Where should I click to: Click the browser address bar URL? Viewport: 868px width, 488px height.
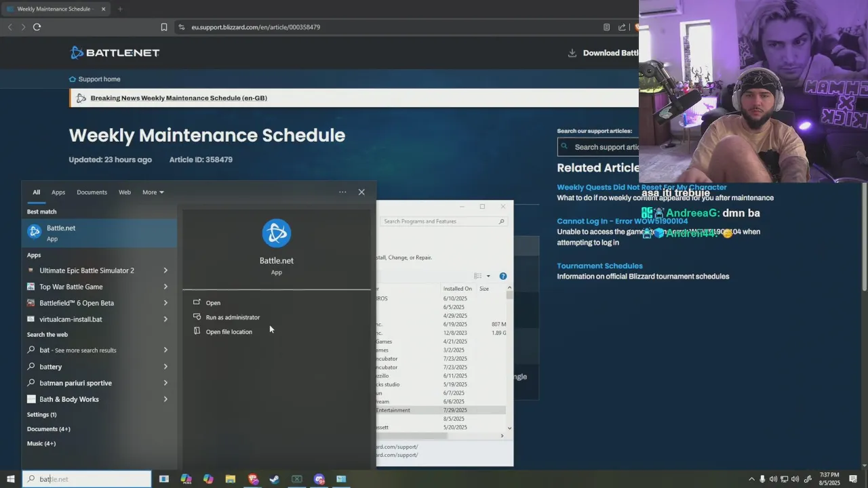coord(256,27)
